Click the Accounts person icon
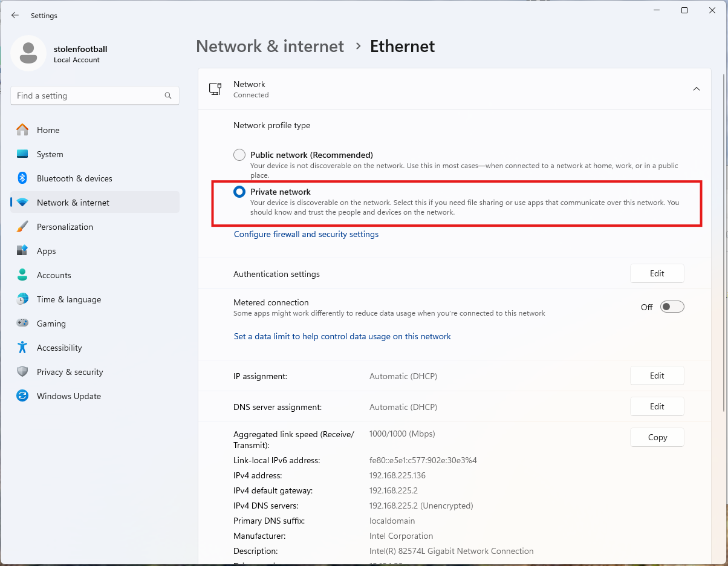The width and height of the screenshot is (728, 566). pos(22,275)
